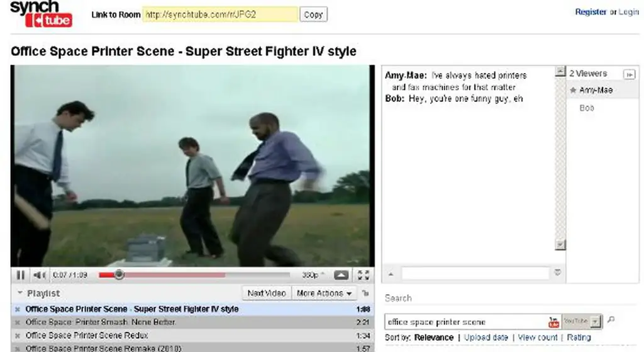
Task: Click the synchtube logo
Action: click(x=41, y=14)
